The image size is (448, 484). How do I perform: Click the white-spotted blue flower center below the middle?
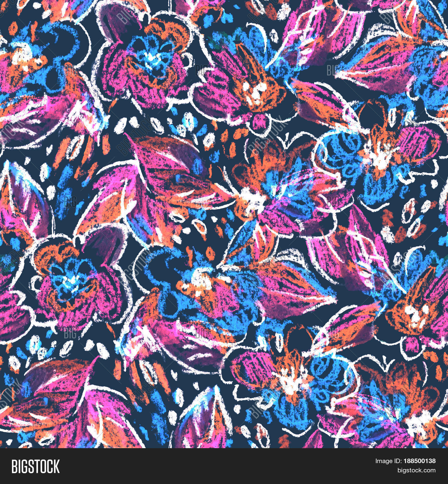[197, 278]
